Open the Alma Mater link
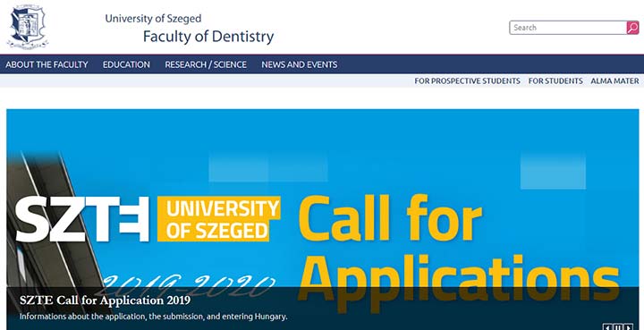The image size is (644, 330). click(x=614, y=80)
